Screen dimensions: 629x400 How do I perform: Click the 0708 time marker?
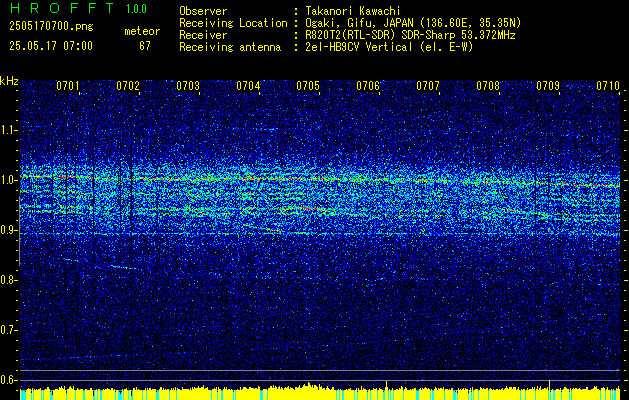(x=488, y=86)
